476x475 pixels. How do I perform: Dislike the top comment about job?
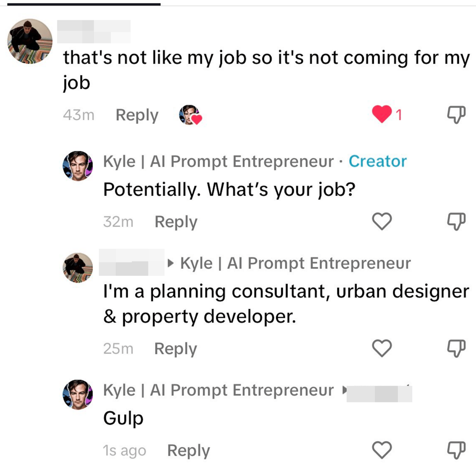(x=456, y=115)
